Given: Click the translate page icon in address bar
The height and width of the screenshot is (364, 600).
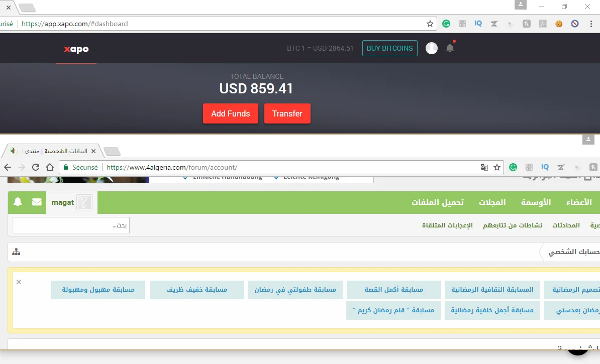Looking at the screenshot, I should coord(484,167).
